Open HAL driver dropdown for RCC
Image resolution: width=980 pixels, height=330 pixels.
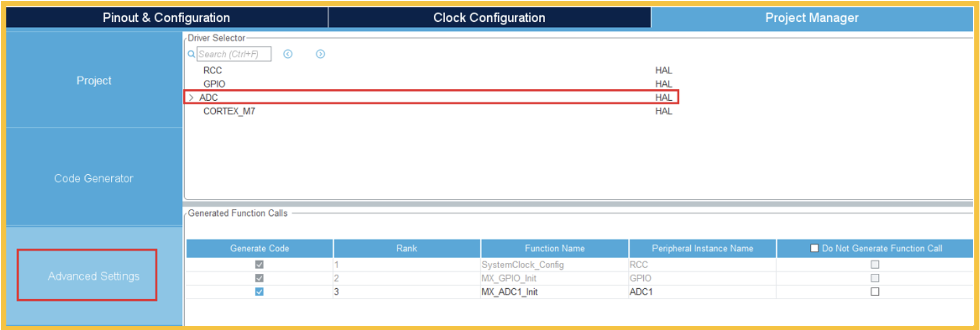coord(663,70)
